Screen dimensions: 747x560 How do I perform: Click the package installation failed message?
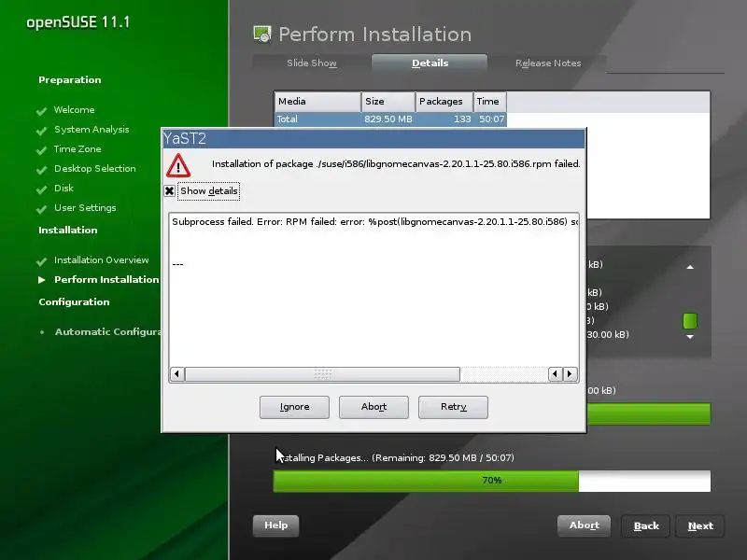coord(396,164)
